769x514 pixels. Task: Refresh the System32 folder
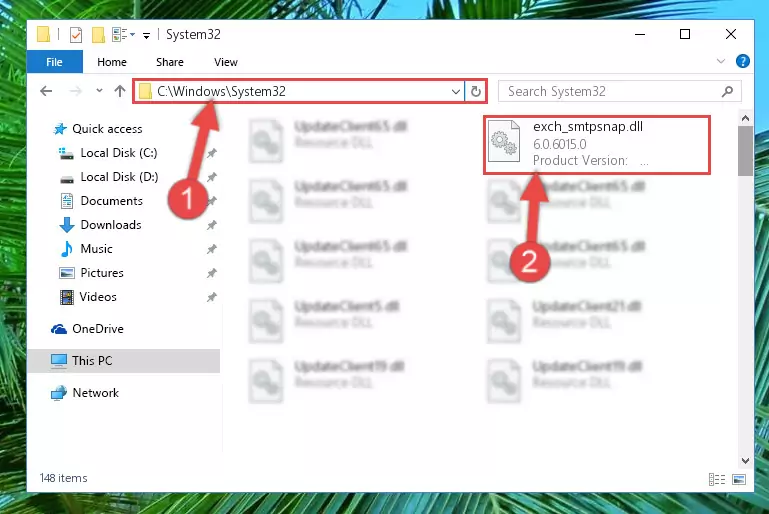475,92
